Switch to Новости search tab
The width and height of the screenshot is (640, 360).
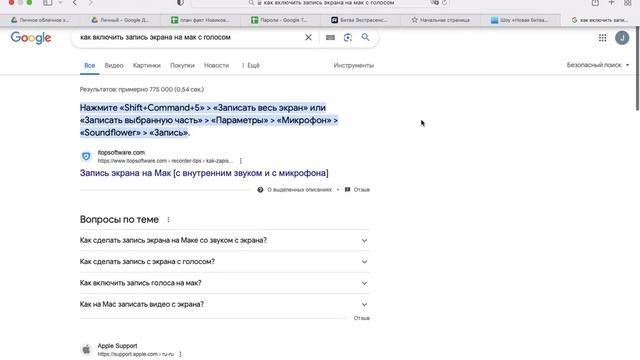click(216, 65)
